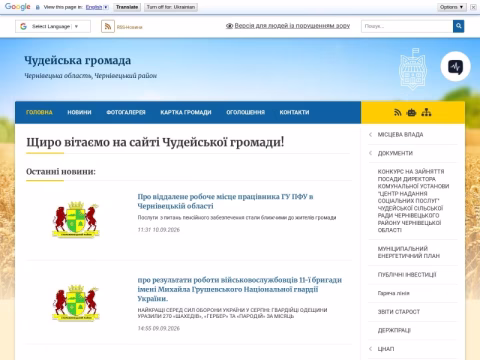Click the Чудейська громада site title

[78, 60]
